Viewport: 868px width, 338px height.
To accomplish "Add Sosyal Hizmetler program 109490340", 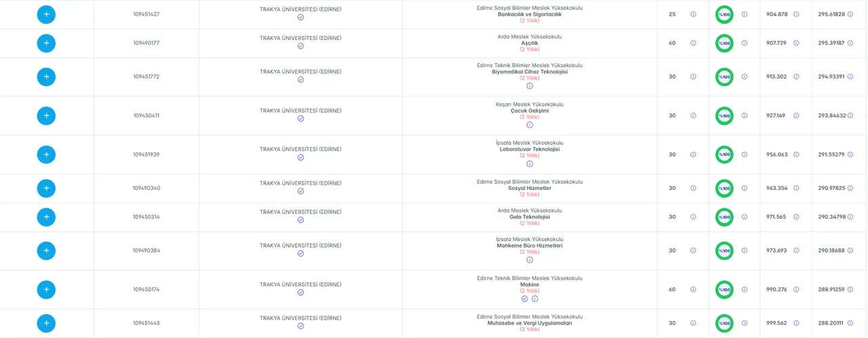I will (46, 188).
